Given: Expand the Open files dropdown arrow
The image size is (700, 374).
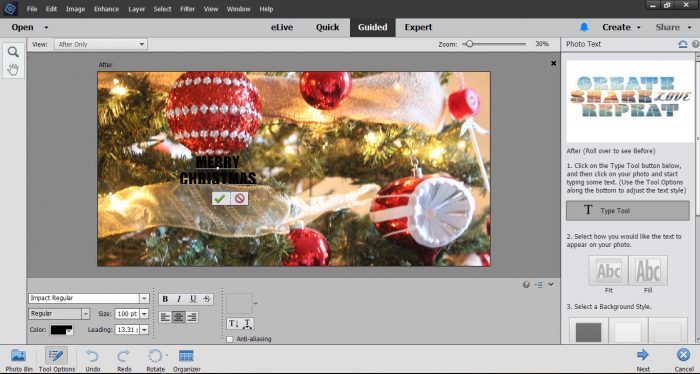Looking at the screenshot, I should click(46, 28).
